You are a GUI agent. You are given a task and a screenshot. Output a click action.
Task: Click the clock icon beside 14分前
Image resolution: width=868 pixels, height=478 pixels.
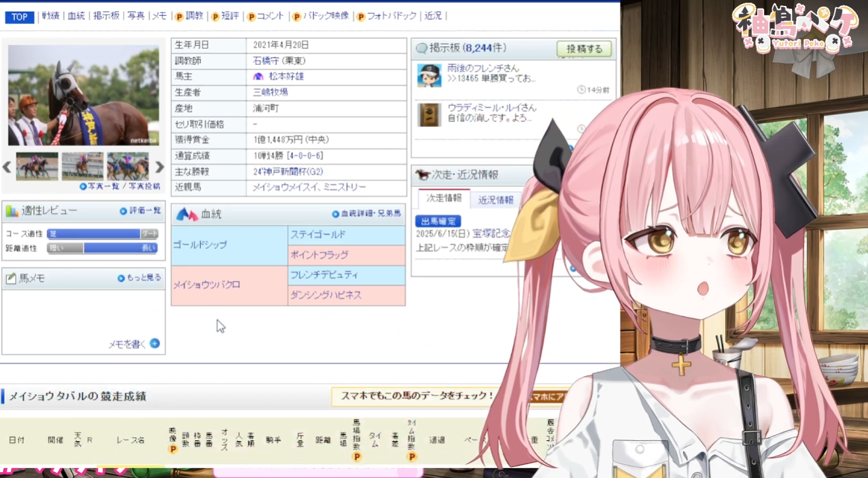(581, 90)
